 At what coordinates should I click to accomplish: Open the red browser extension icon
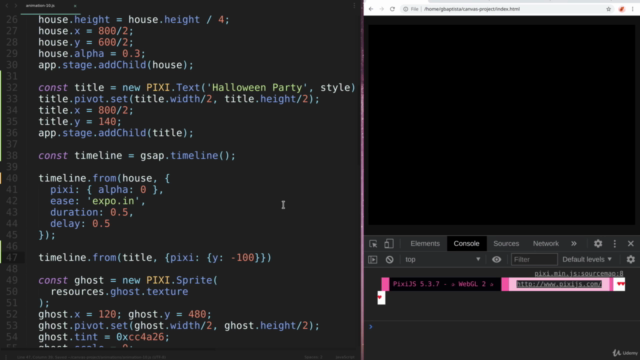pos(622,9)
